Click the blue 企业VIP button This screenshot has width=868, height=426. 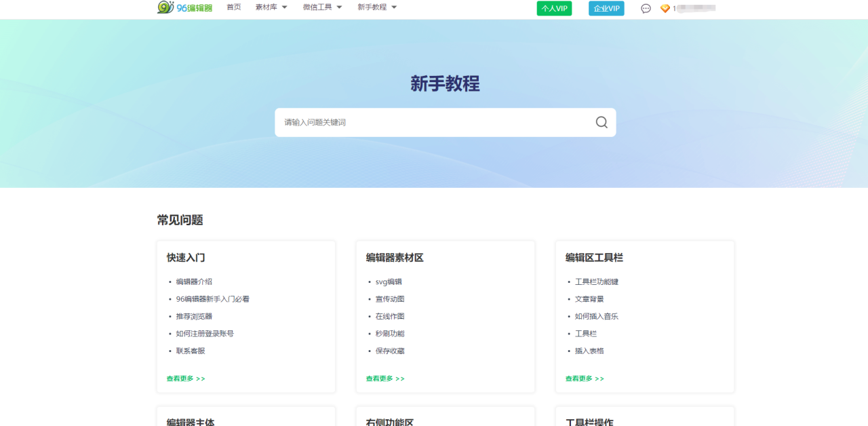[x=606, y=9]
